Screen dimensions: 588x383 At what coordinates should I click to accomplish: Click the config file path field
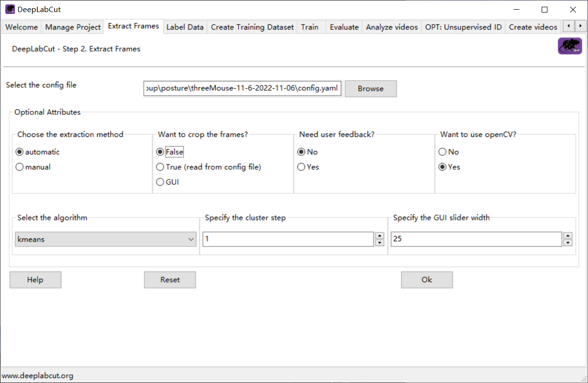click(x=243, y=89)
